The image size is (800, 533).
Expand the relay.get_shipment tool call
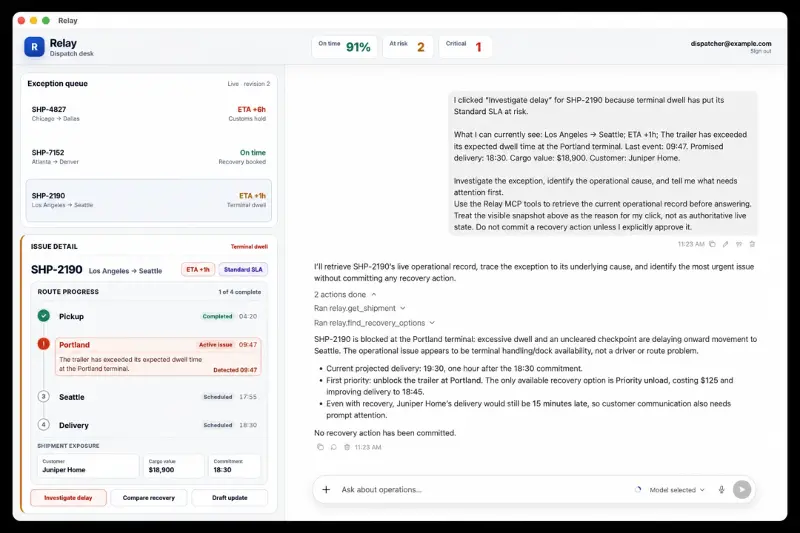pyautogui.click(x=360, y=308)
